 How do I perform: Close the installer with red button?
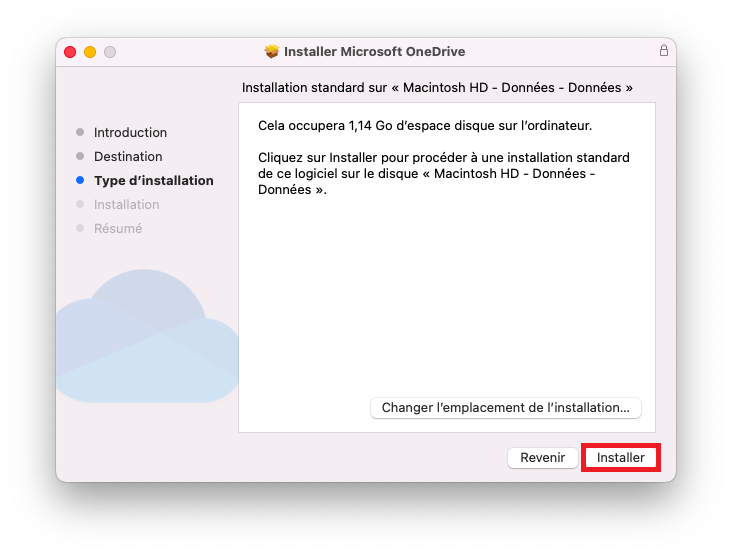point(70,52)
